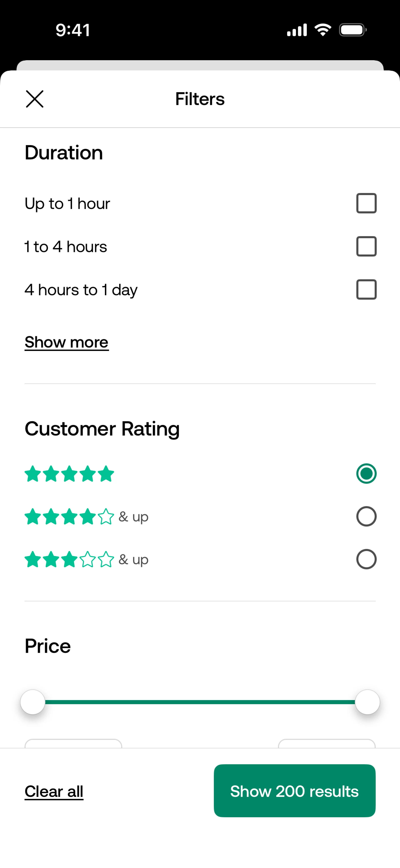Image resolution: width=400 pixels, height=868 pixels.
Task: Check the 1 to 4 hours checkbox
Action: 366,246
